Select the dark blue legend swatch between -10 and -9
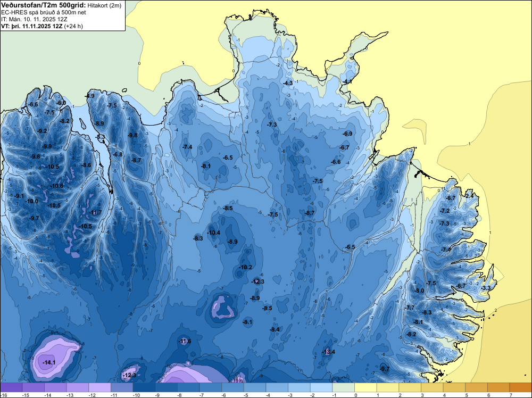 pyautogui.click(x=144, y=387)
